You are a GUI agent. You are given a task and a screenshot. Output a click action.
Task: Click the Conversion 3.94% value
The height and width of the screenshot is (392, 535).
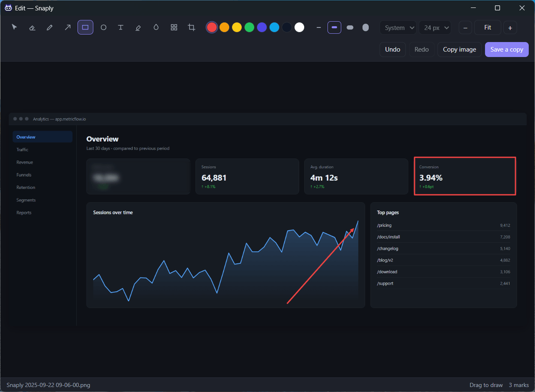[431, 178]
